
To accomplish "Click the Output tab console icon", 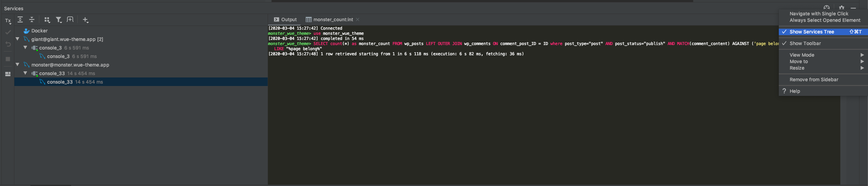I will 277,19.
